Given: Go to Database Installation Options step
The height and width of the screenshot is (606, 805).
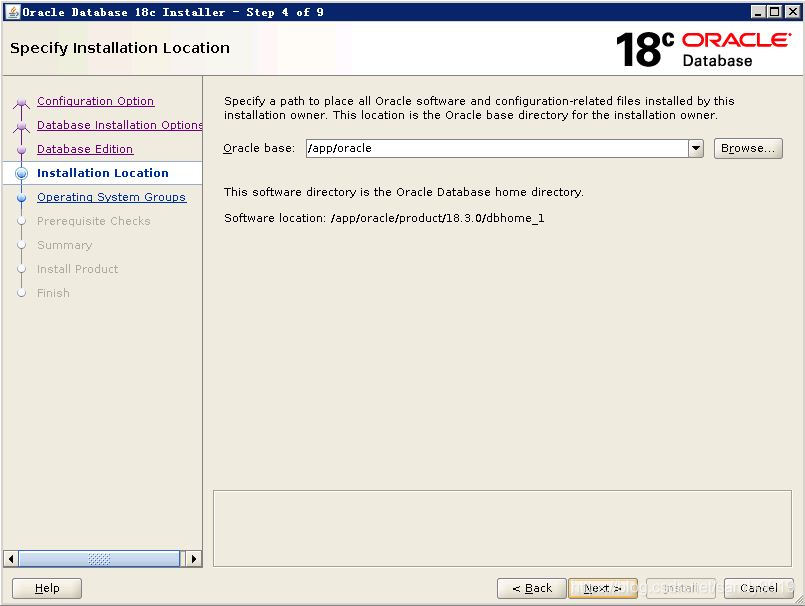Looking at the screenshot, I should [x=120, y=125].
